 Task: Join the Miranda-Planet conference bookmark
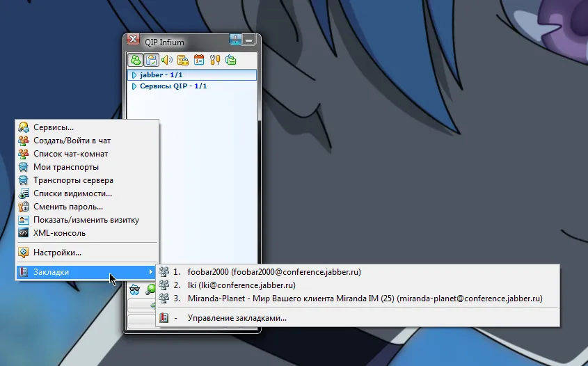pyautogui.click(x=358, y=299)
